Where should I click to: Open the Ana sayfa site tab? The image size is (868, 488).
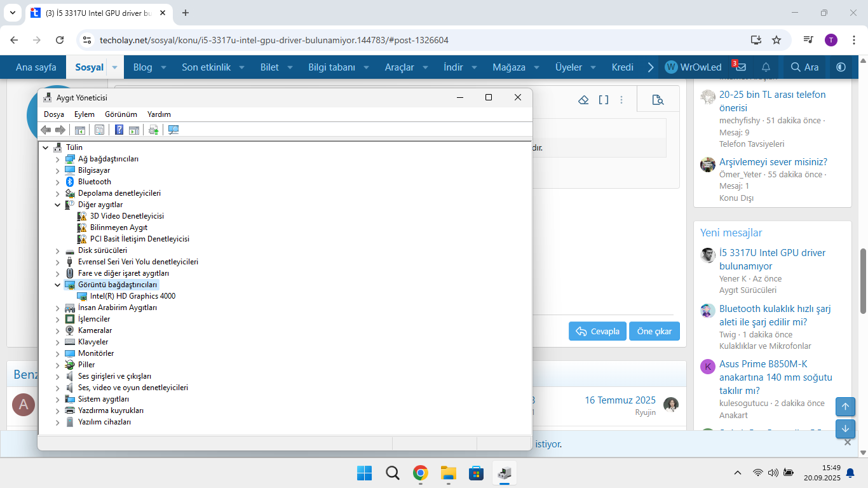tap(36, 67)
